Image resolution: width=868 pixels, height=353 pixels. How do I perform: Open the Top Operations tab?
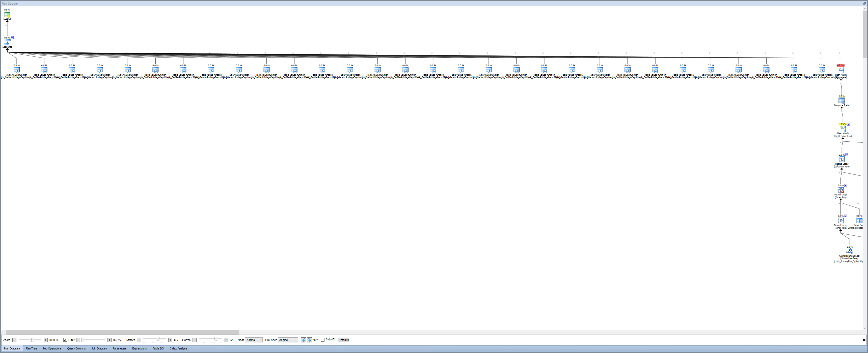coord(52,349)
